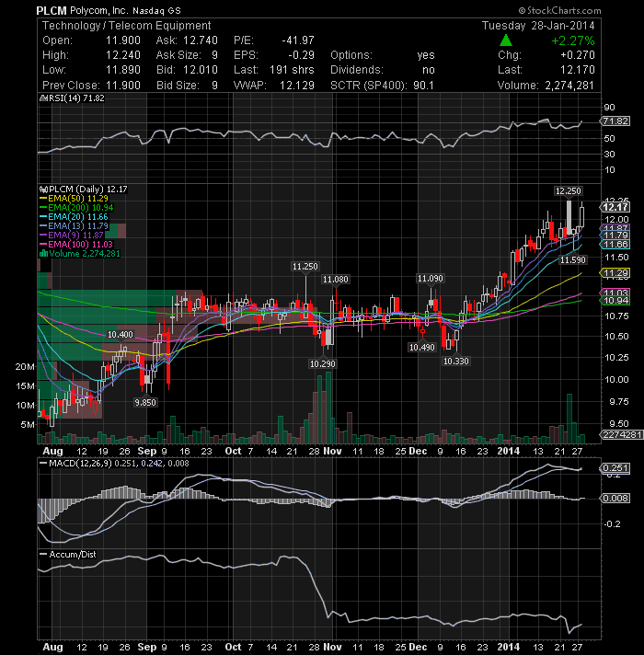The image size is (644, 655).
Task: Click the Polycom, Inc. company name
Action: click(x=99, y=10)
